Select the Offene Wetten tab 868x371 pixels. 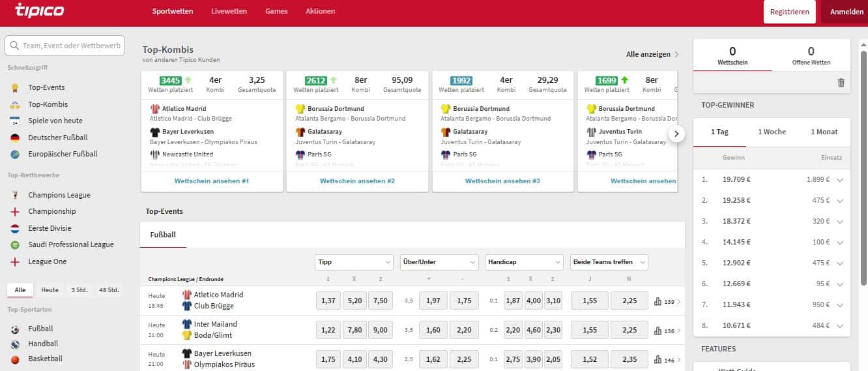tap(811, 55)
